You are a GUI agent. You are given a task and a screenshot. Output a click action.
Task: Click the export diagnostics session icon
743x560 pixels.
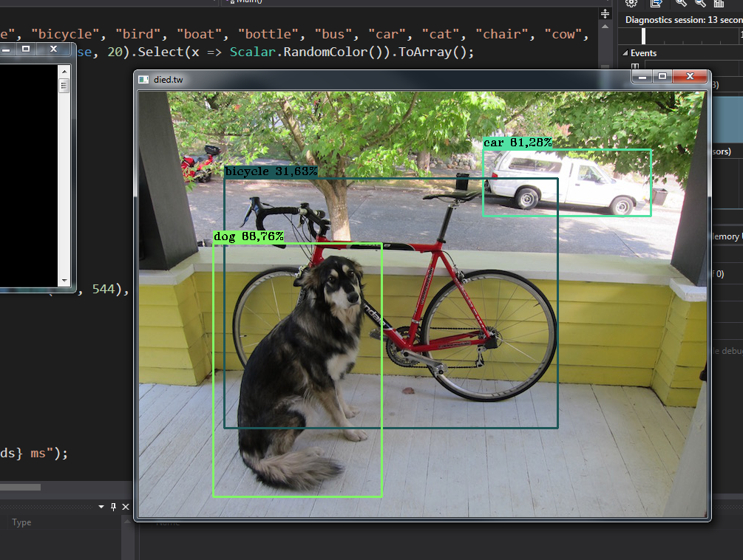(656, 3)
